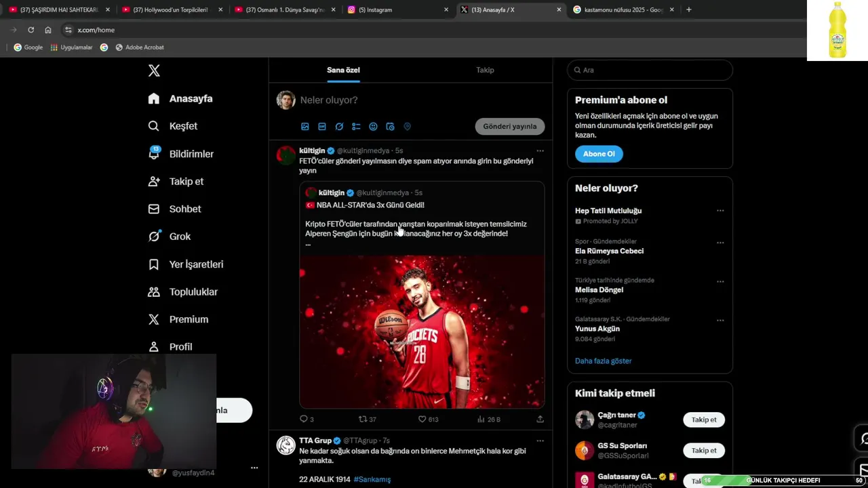
Task: Open options for Ela Rümeysa Cebeci trend
Action: click(x=720, y=243)
